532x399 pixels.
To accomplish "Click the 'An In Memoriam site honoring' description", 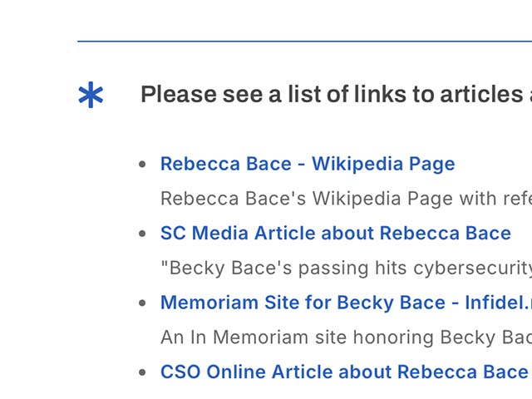I will (x=345, y=337).
